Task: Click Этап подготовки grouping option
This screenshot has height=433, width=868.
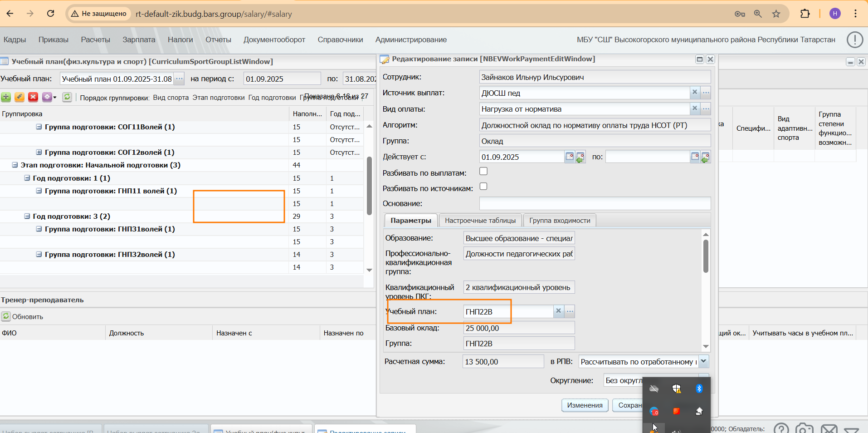Action: (x=218, y=98)
